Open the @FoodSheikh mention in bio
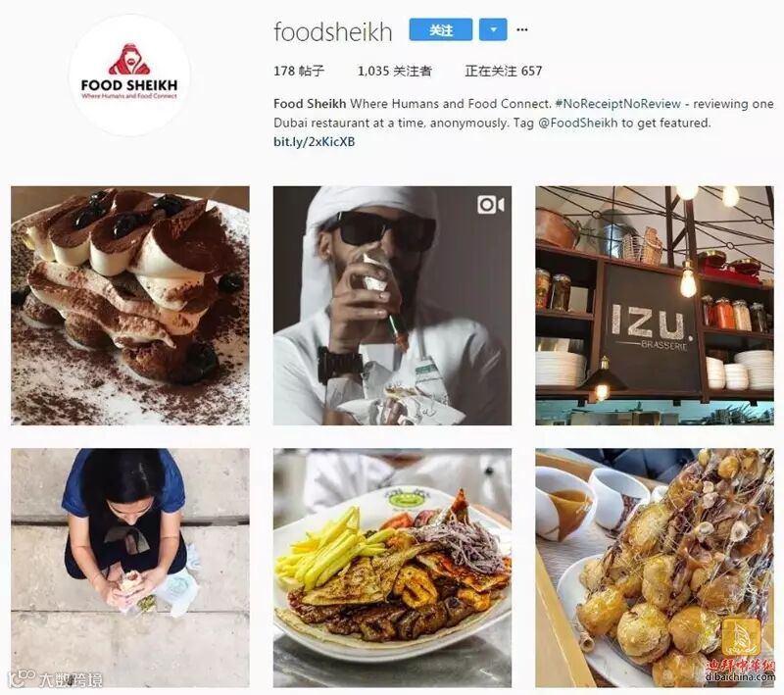This screenshot has width=784, height=695. [x=577, y=123]
